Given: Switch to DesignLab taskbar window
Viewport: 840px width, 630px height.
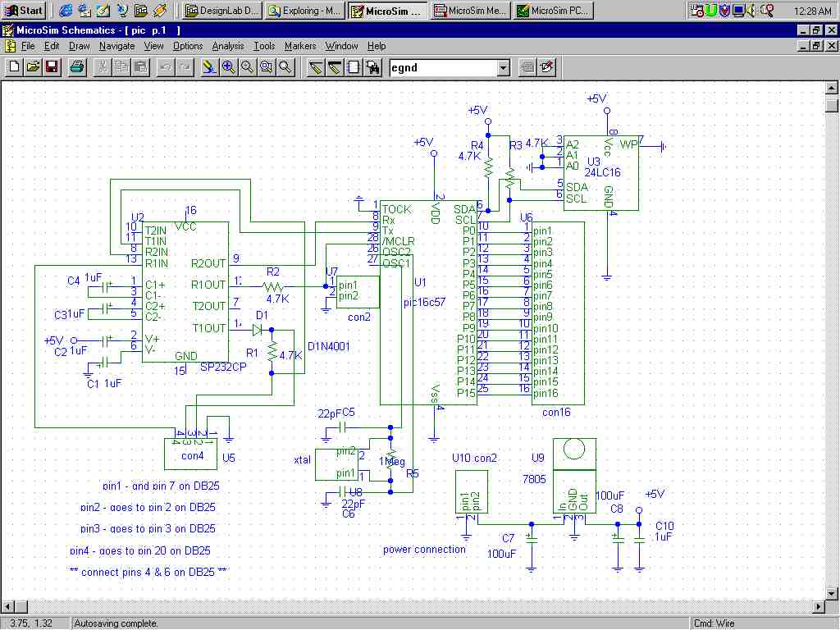Looking at the screenshot, I should 222,11.
